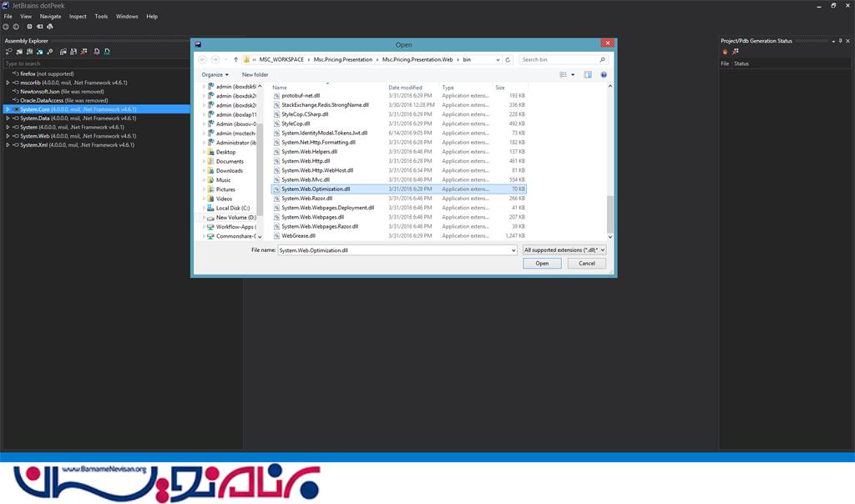Open the Organize dropdown menu
855x504 pixels.
(x=215, y=74)
